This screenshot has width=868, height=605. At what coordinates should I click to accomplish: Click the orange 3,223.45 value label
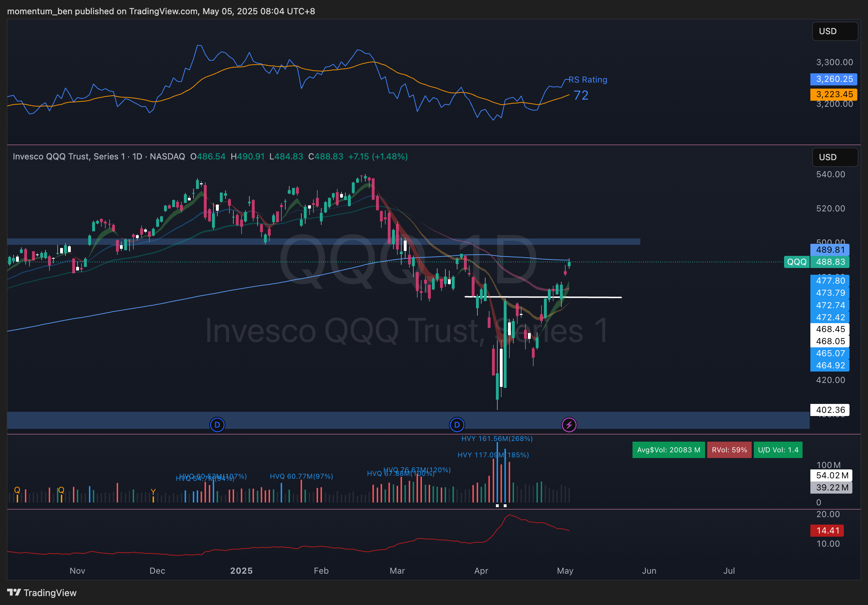833,94
